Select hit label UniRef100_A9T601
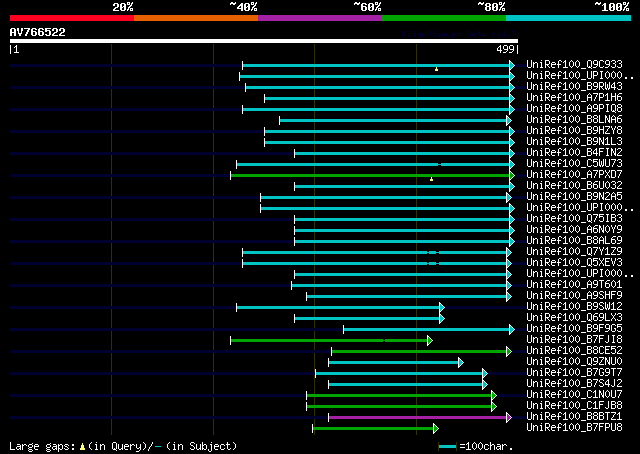 tap(574, 285)
